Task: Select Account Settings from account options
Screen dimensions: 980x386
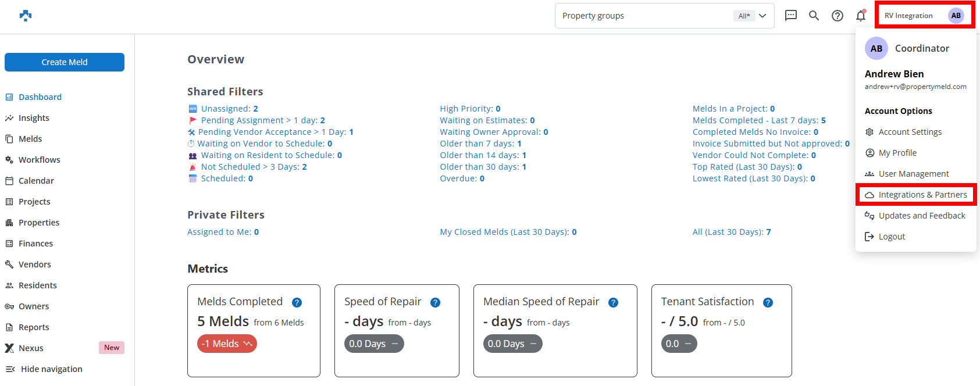Action: [910, 132]
